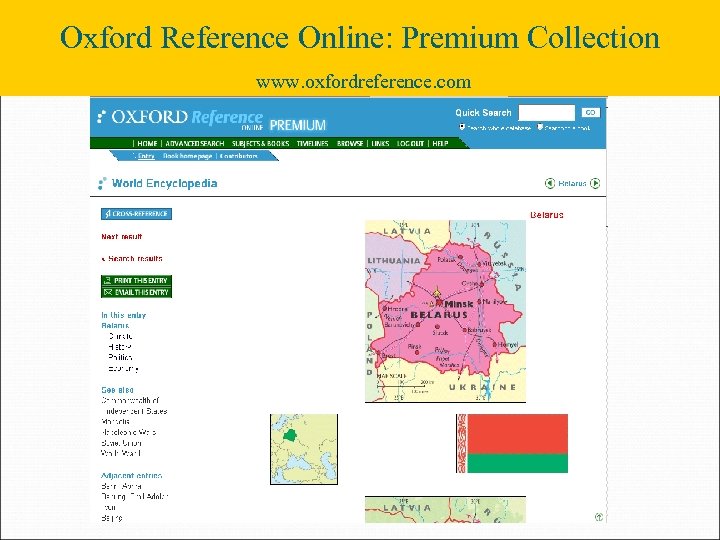Image resolution: width=720 pixels, height=540 pixels.
Task: Open the LINKS navigation item
Action: point(380,143)
